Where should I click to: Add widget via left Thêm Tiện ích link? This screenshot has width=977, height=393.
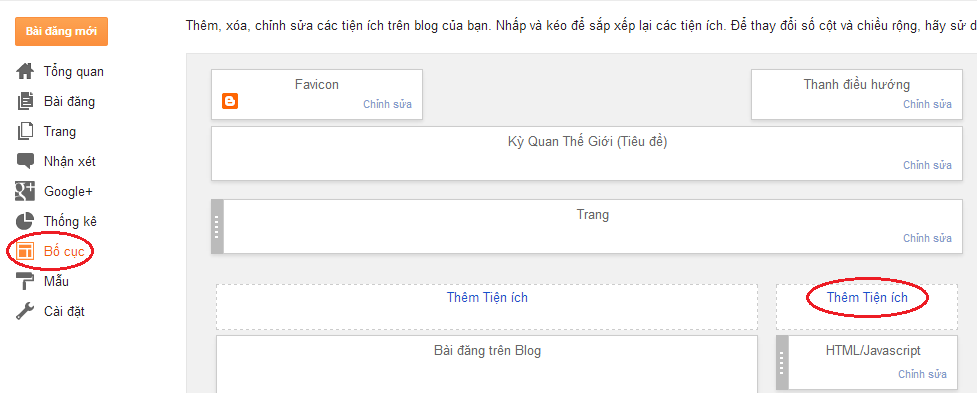pos(487,297)
